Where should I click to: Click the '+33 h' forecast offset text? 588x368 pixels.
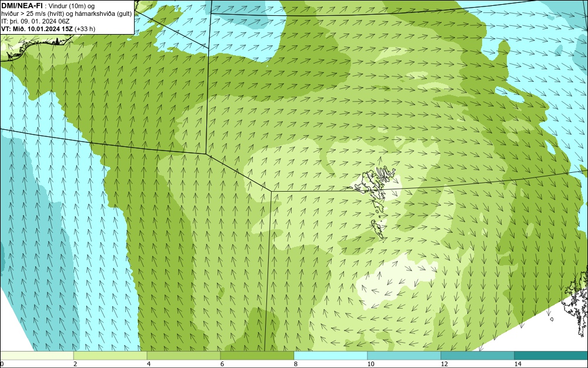(85, 29)
